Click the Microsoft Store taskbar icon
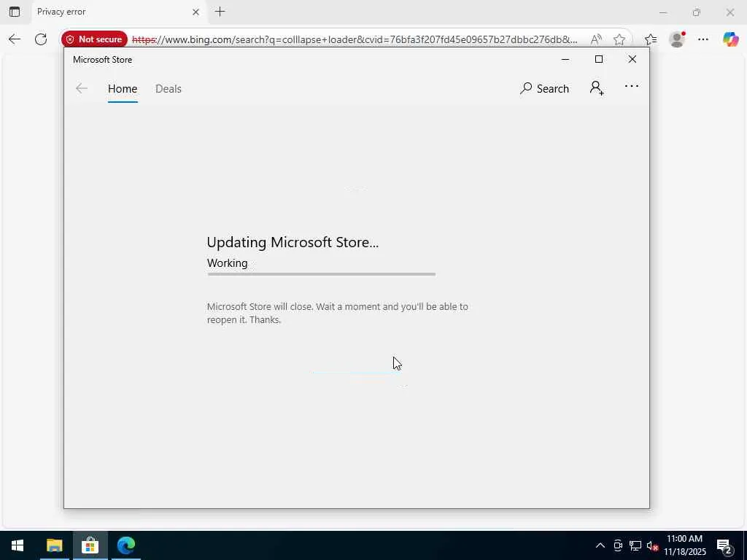Viewport: 747px width, 560px height. coord(90,545)
